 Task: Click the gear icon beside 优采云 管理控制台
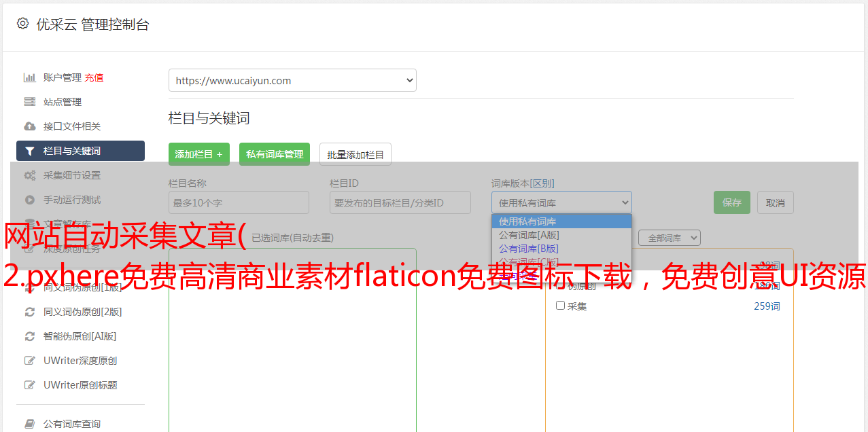[22, 24]
